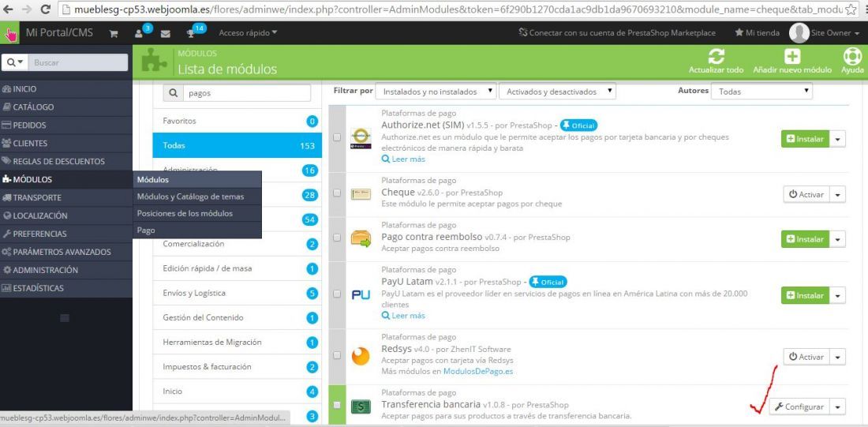
Task: Open the dropdown arrow next to PayU Latam Instalar
Action: (837, 295)
